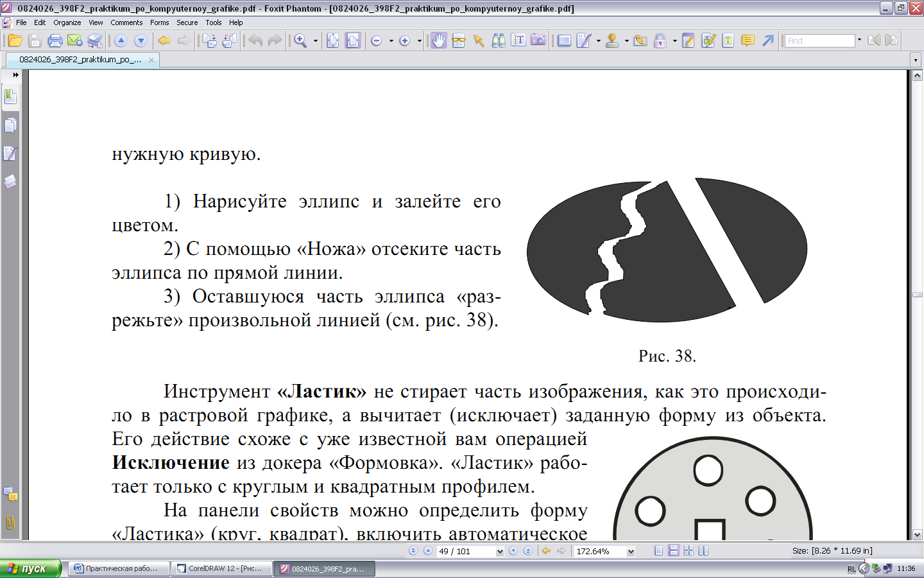Expand the sign document tool dropdown
Screen dimensions: 924x578
(599, 40)
